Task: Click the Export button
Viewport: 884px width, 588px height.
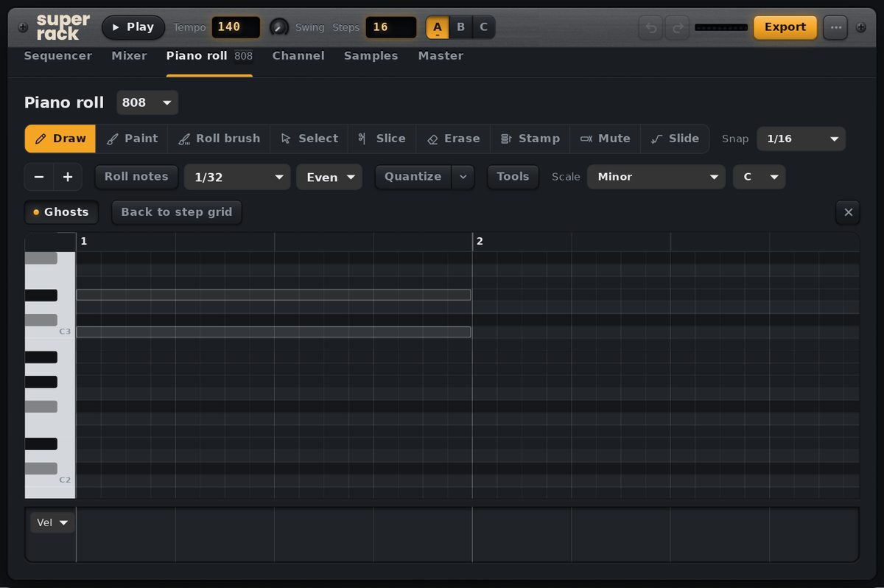Action: [785, 27]
